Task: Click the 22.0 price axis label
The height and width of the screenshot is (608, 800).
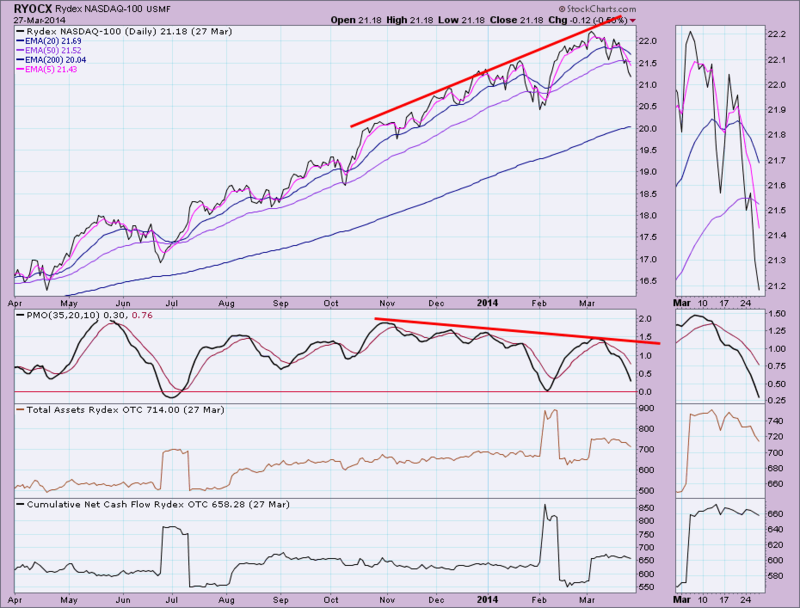Action: point(648,41)
